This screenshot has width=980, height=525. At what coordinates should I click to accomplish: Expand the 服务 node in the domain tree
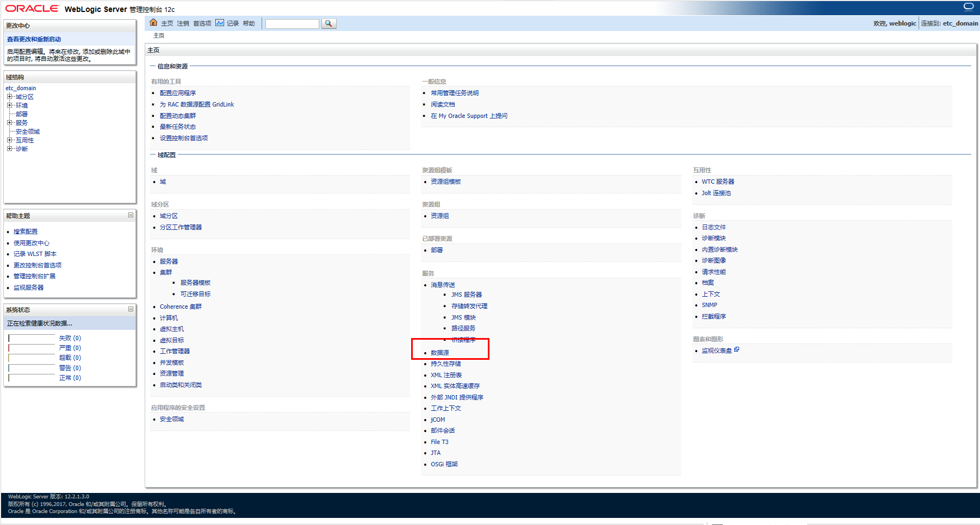(9, 123)
